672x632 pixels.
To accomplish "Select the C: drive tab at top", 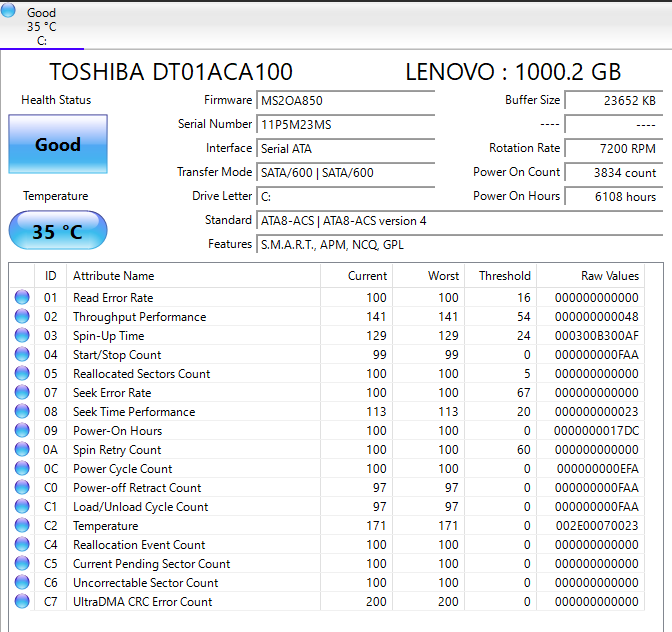I will (42, 26).
